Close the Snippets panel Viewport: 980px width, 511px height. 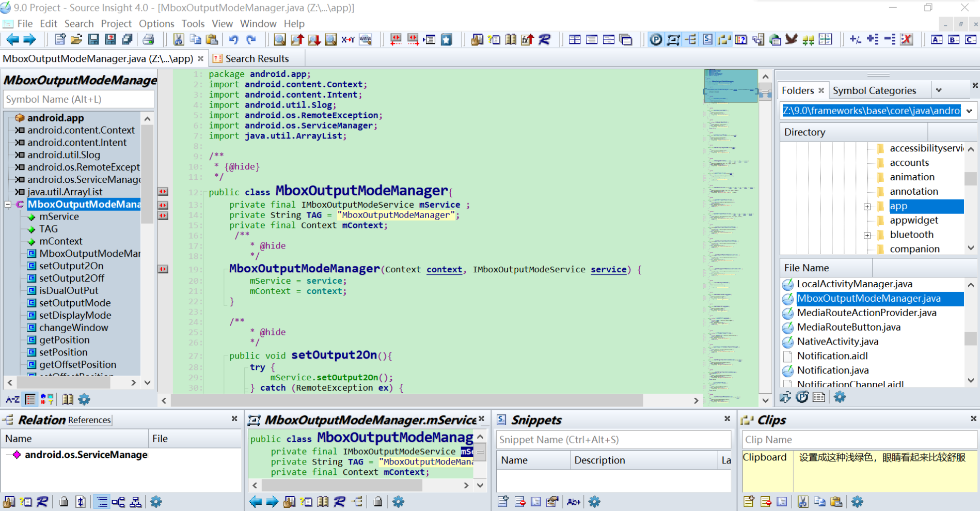[x=727, y=419]
